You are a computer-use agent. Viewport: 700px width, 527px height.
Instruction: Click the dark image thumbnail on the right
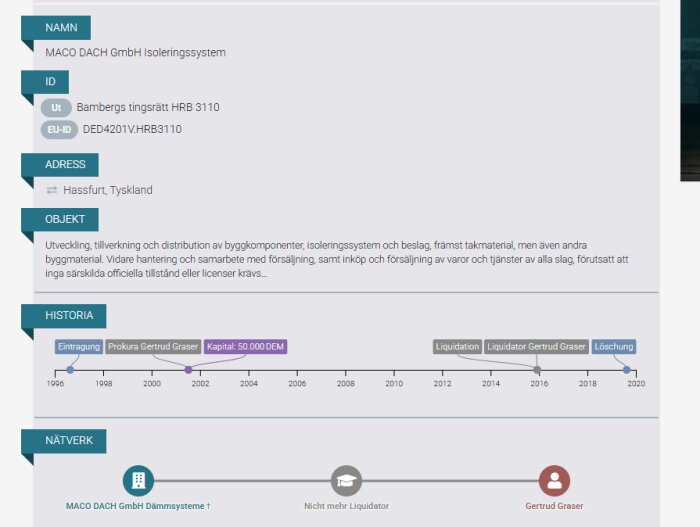point(690,90)
